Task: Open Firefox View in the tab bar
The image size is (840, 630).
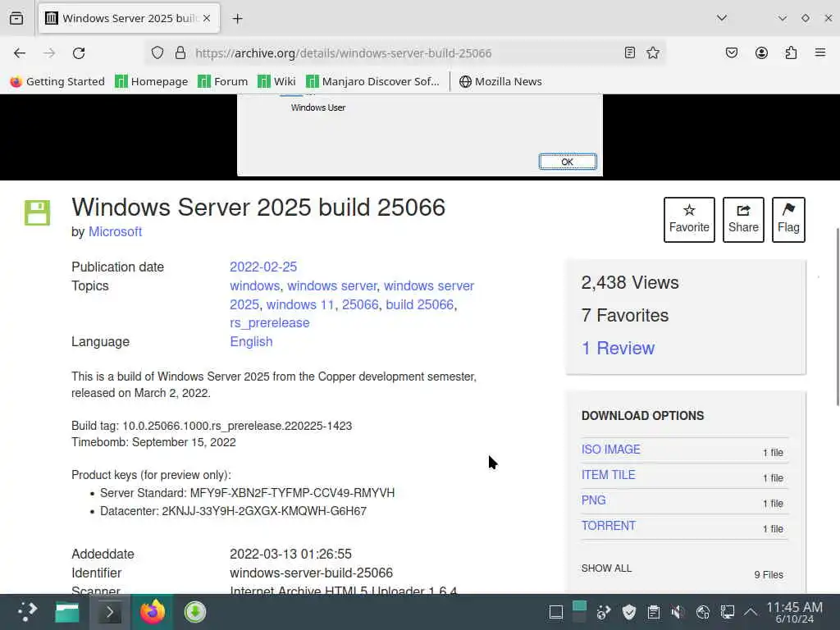Action: 16,18
